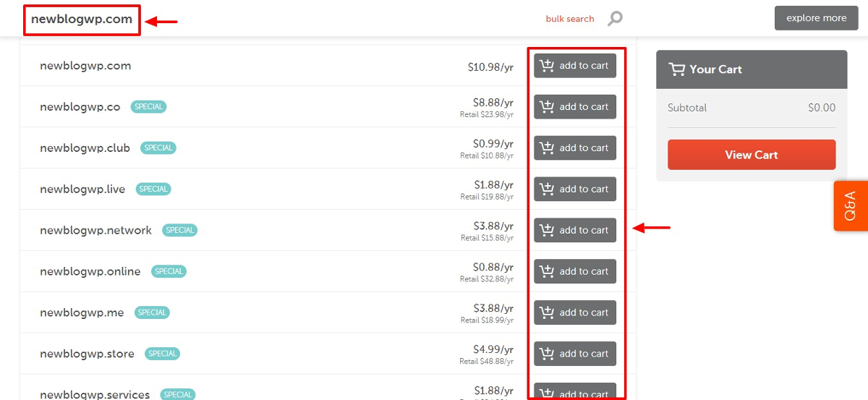868x400 pixels.
Task: Add newblogwp.co to cart
Action: [575, 107]
